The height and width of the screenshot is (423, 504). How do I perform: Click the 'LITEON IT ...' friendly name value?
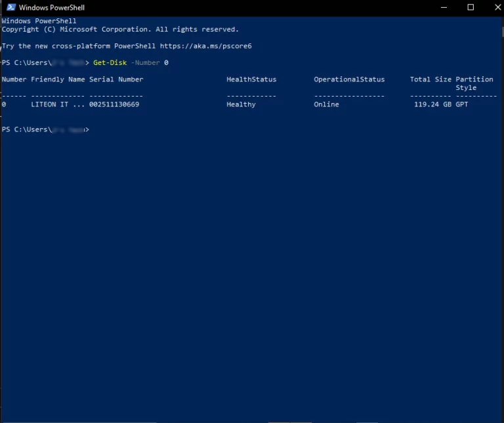pos(58,104)
